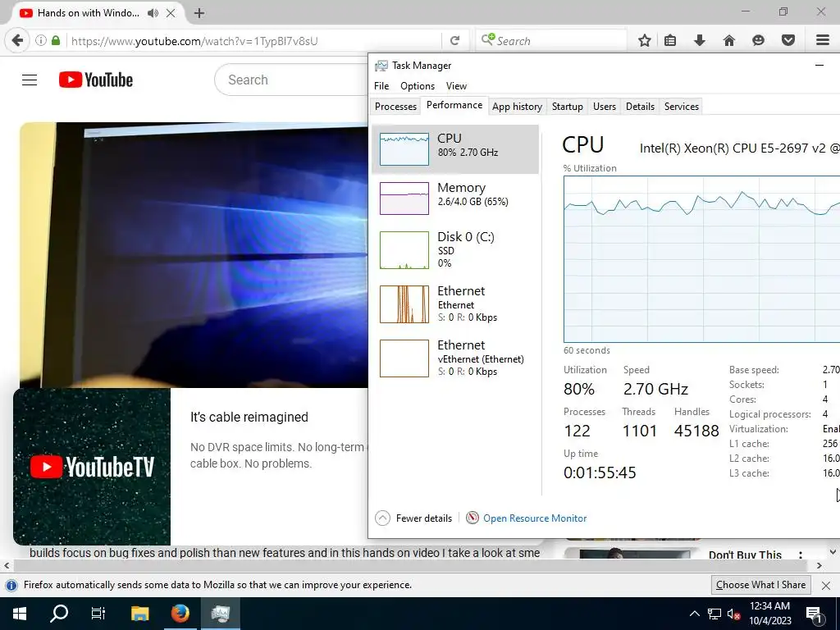Open the Downloads arrow icon
The width and height of the screenshot is (840, 630).
tap(700, 40)
